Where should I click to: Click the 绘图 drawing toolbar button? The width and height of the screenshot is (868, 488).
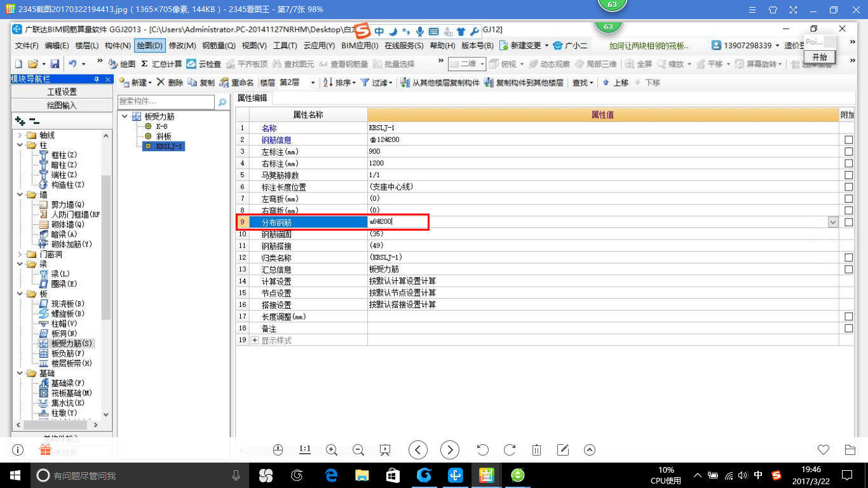tap(121, 64)
